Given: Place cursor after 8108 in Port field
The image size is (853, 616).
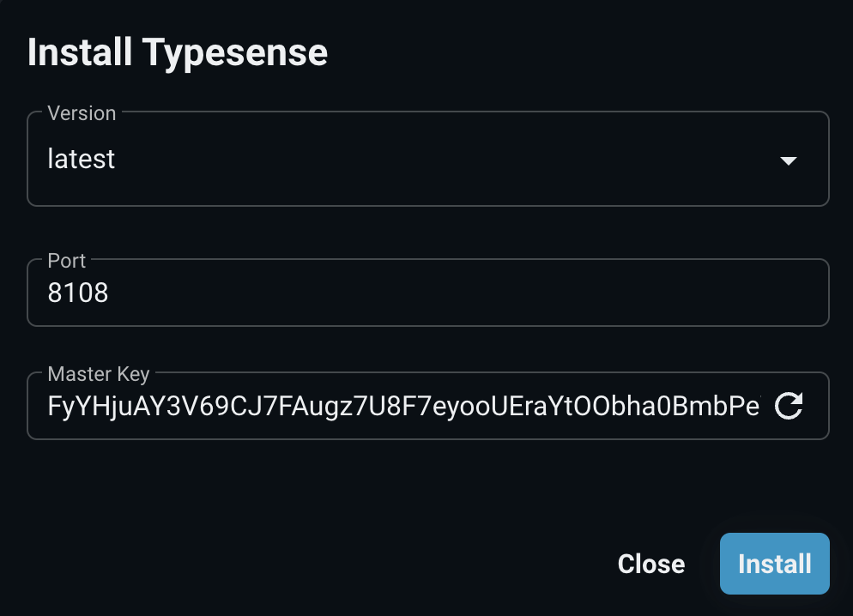Looking at the screenshot, I should [110, 293].
